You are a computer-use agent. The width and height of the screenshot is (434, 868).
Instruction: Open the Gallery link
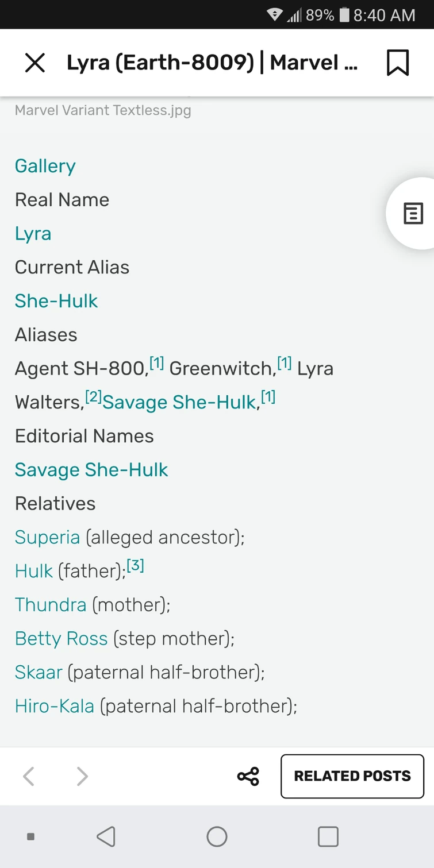pos(45,166)
